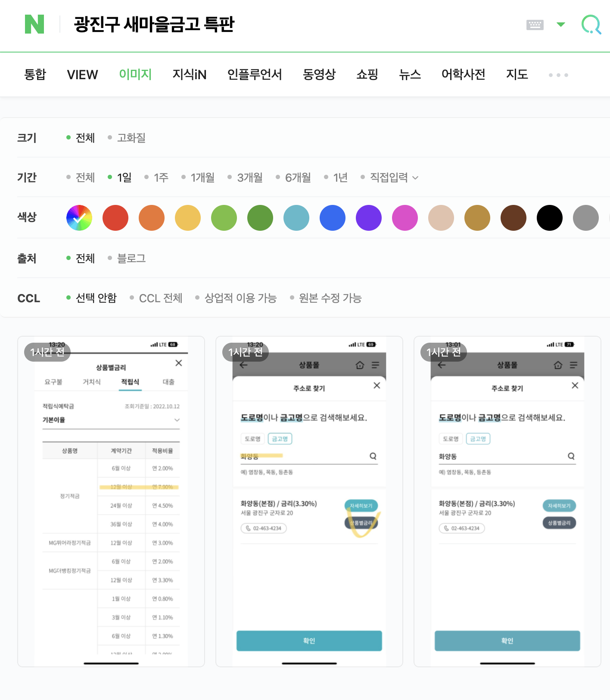
Task: Filter images by pink color
Action: click(405, 218)
